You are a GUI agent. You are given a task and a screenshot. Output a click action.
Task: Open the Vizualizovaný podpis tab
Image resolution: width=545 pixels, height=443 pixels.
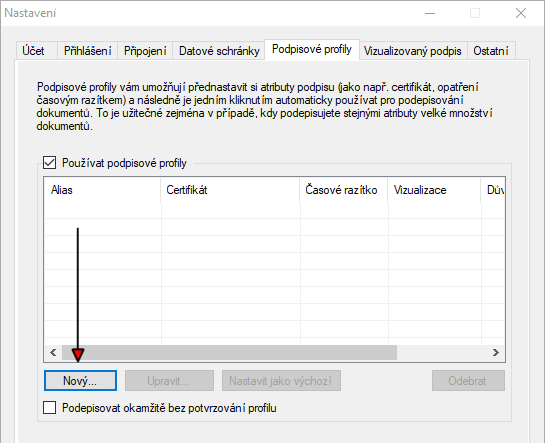(413, 51)
